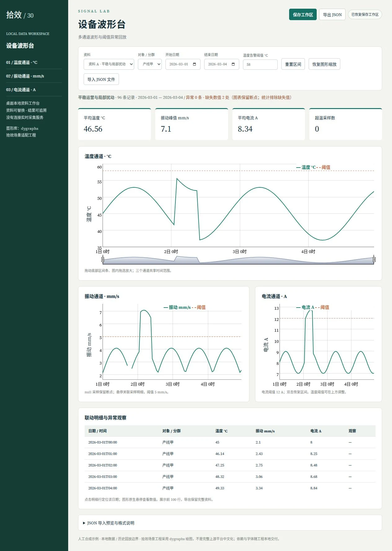Go to 03 / 电流通道 · A section
The height and width of the screenshot is (551, 392).
34,90
